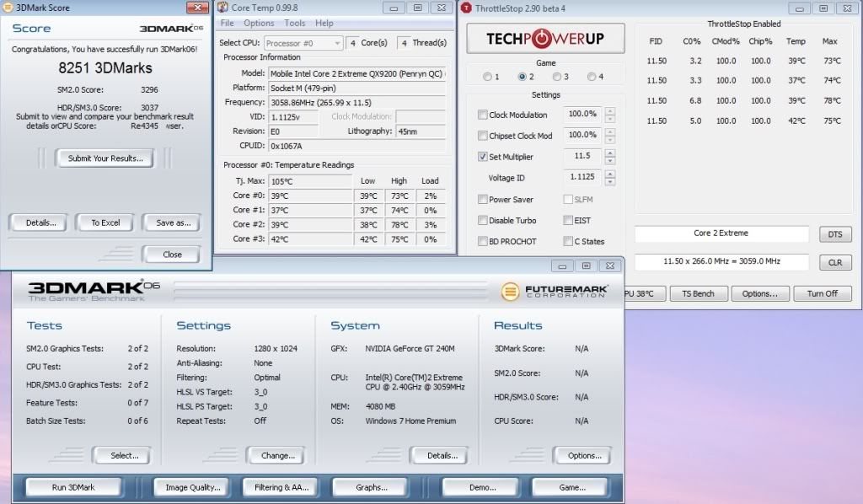Click the Core Temp Model field

pyautogui.click(x=356, y=73)
